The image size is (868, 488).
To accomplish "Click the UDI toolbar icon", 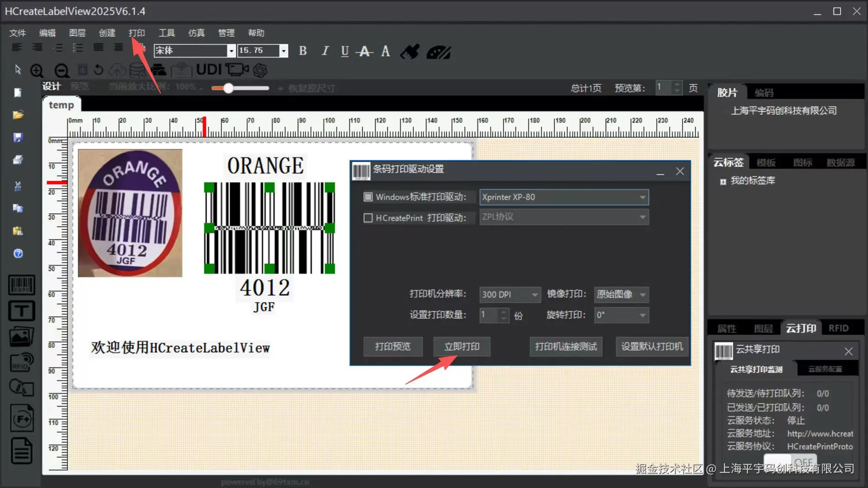I will click(x=208, y=70).
